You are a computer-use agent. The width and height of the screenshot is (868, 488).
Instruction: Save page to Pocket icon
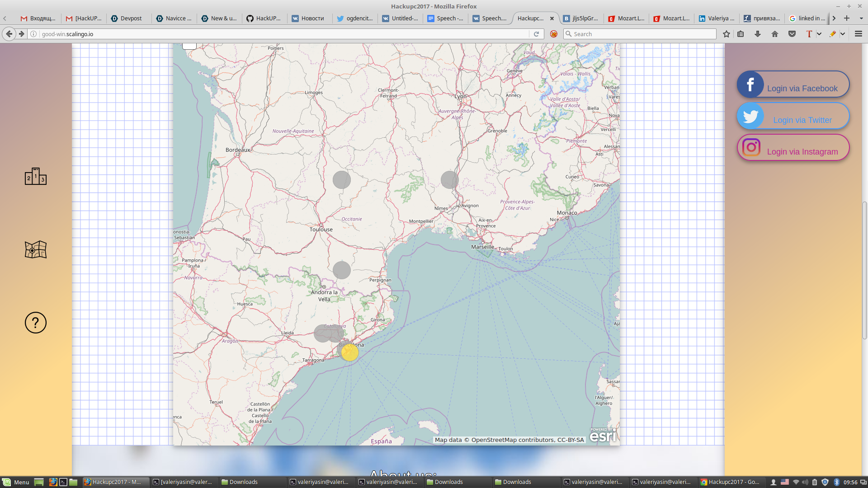click(x=792, y=34)
